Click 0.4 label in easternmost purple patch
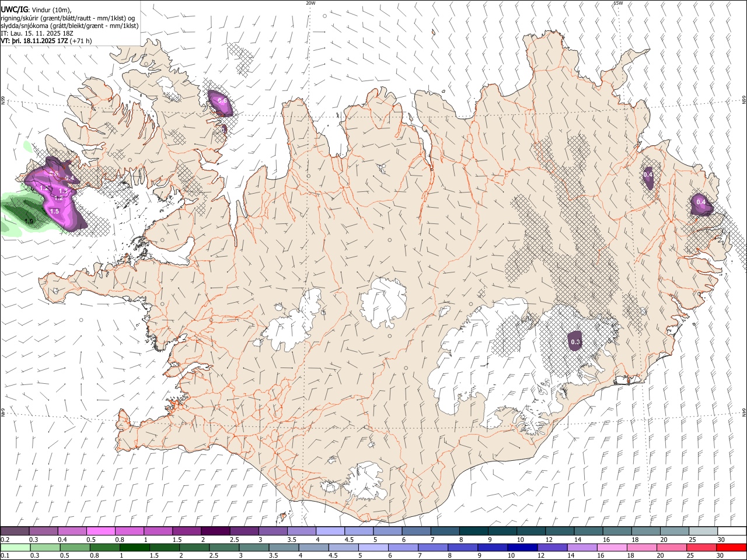The image size is (747, 560). (701, 202)
